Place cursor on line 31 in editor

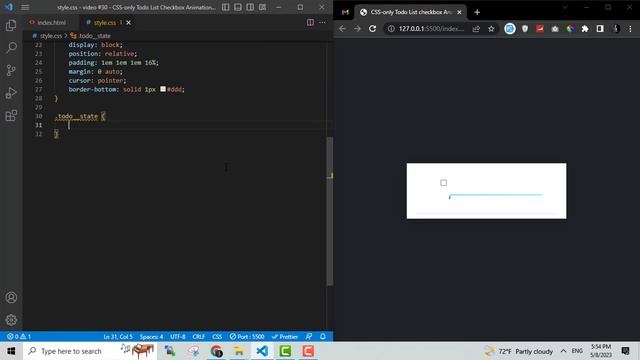coord(192,125)
